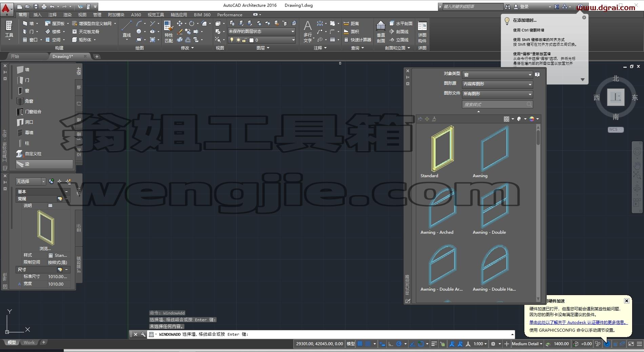Image resolution: width=644 pixels, height=352 pixels.
Task: Switch to the 开始 Start document tab
Action: tap(15, 57)
